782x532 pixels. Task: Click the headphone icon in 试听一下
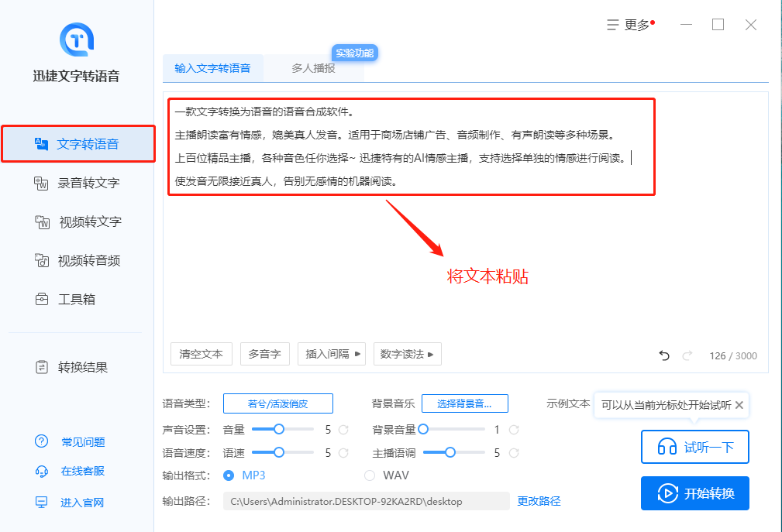click(x=667, y=446)
